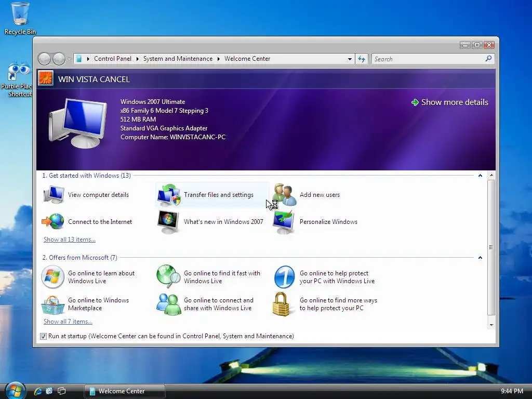Click padlock icon for more protection ways
This screenshot has width=532, height=399.
coord(281,304)
